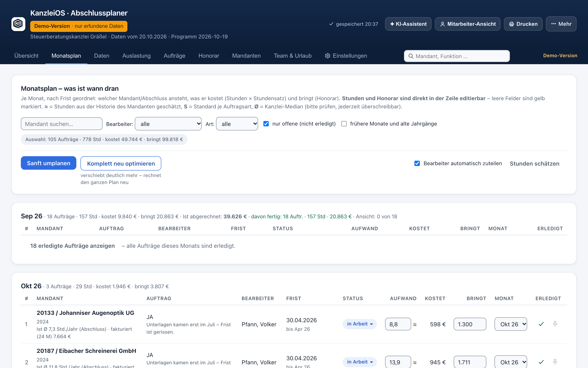Mark Eibacher Schreinerei GmbH as erledigt
The width and height of the screenshot is (588, 368).
tap(541, 362)
